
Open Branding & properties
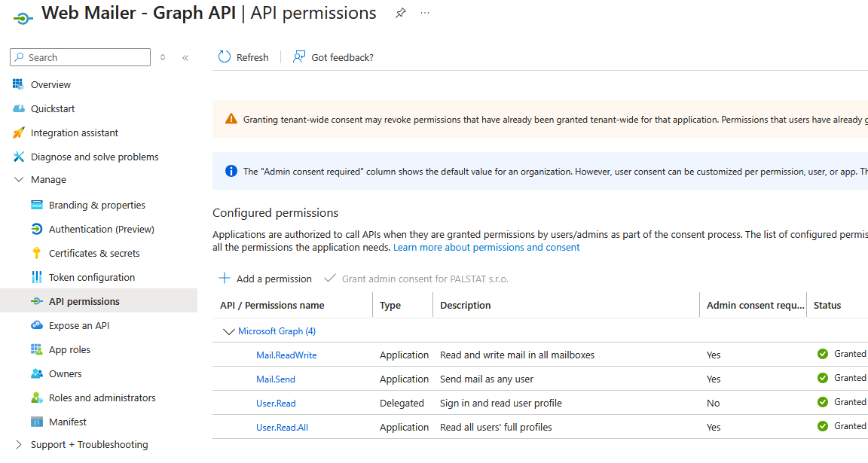click(97, 206)
